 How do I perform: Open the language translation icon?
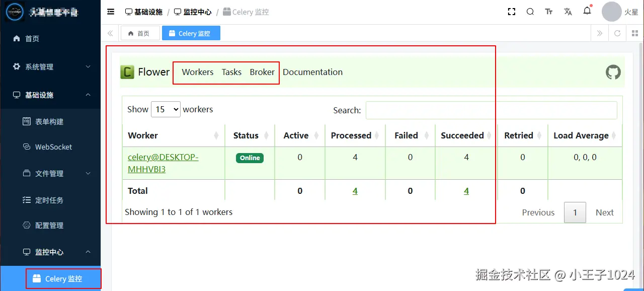(568, 12)
